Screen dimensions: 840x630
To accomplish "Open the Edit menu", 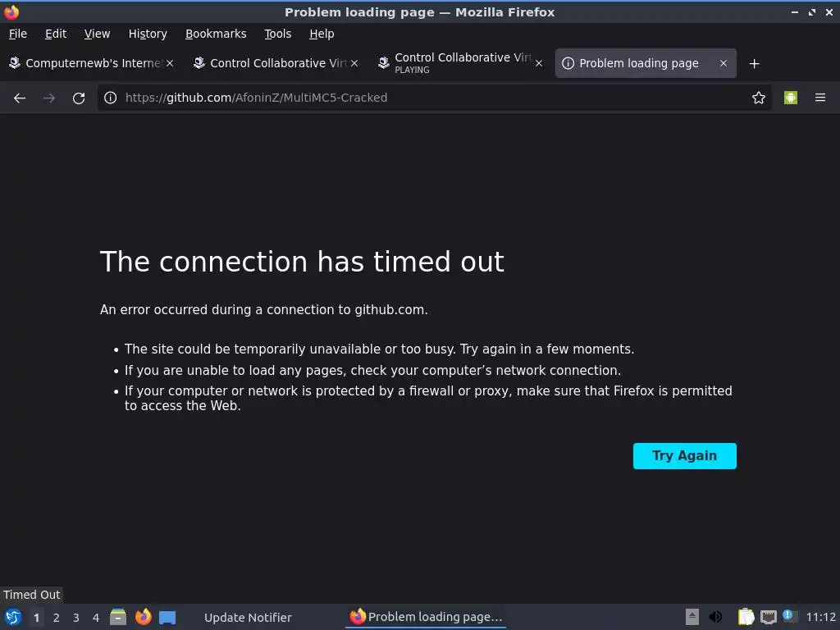I will pyautogui.click(x=56, y=34).
